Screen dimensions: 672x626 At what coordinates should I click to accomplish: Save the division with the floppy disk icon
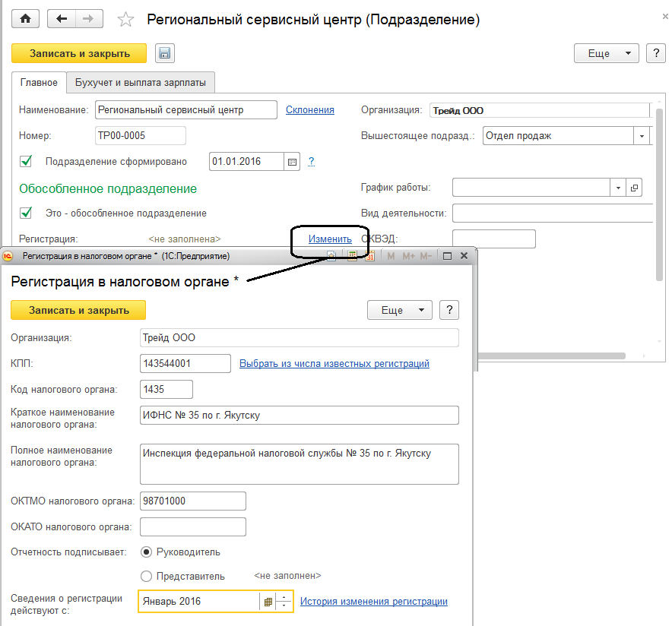(164, 53)
